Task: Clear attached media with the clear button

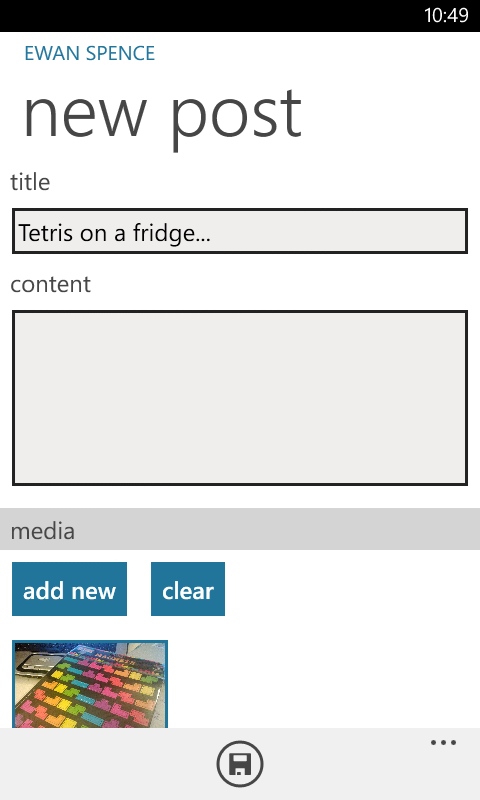Action: click(188, 589)
